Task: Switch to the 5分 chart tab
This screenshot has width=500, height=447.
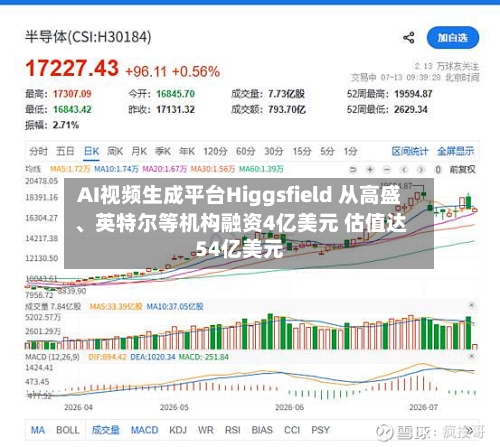Action: tap(327, 151)
